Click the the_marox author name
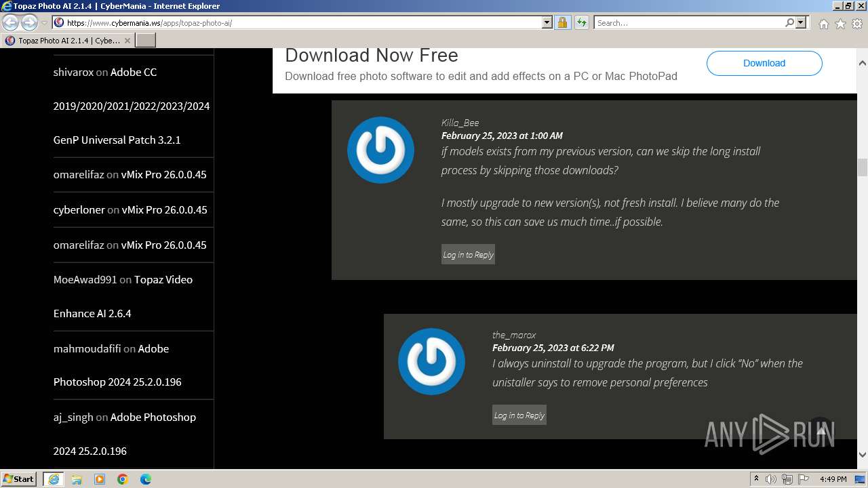868x488 pixels. (x=514, y=335)
